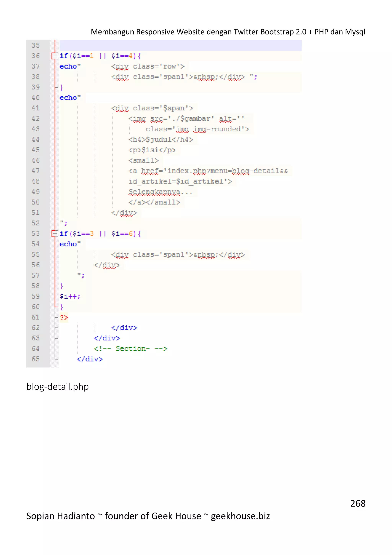Collapse the fold marker at line 53
This screenshot has width=392, height=555.
pos(55,233)
